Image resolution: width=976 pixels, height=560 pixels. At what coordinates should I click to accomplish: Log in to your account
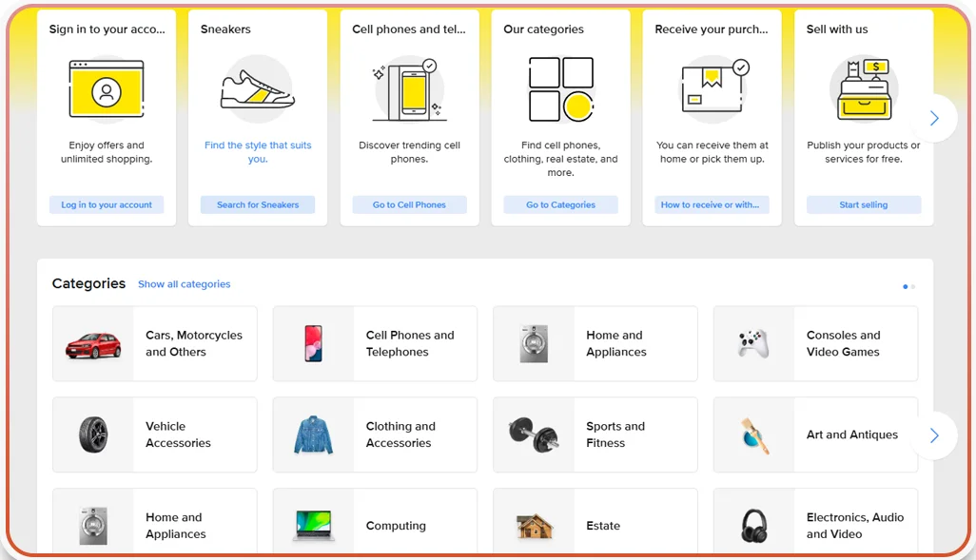(x=107, y=203)
